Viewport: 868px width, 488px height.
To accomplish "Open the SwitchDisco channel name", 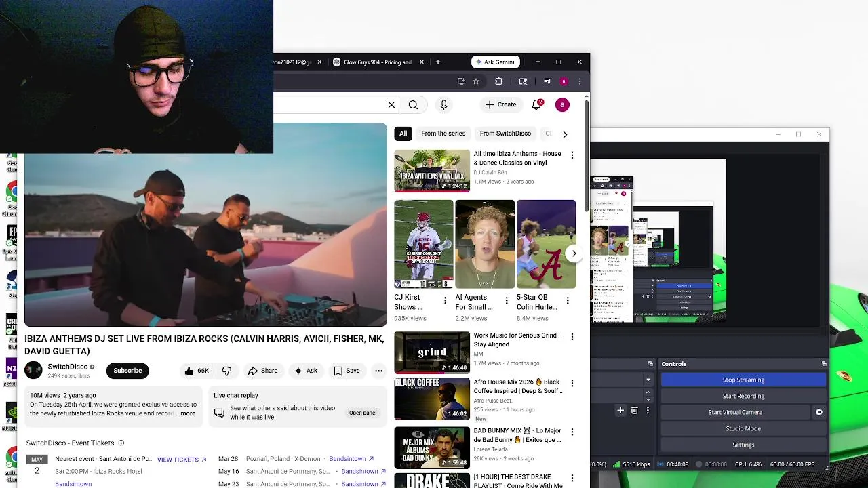I will coord(68,367).
